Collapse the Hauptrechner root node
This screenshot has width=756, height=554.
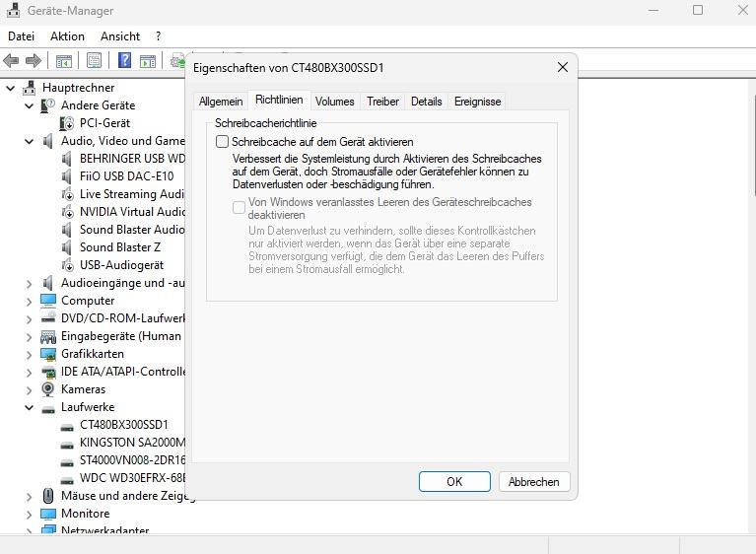coord(10,89)
